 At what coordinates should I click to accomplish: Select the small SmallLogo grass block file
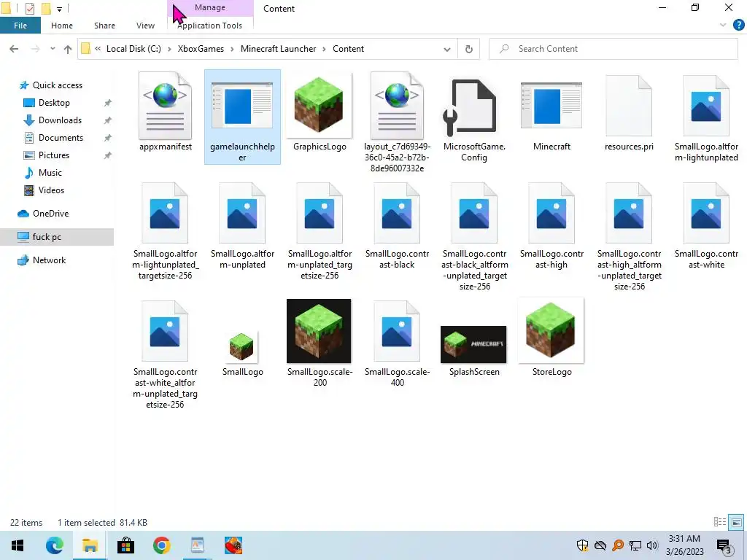click(242, 354)
